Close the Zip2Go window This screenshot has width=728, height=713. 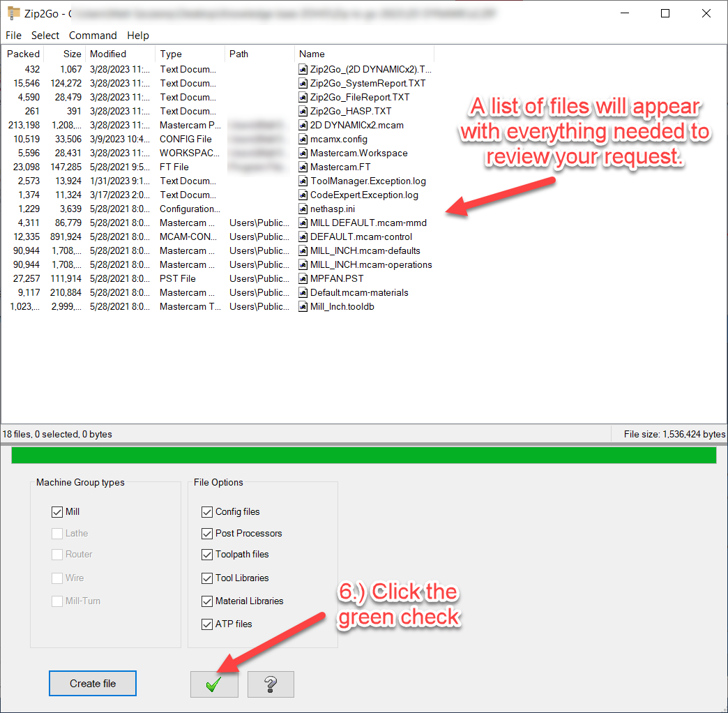[x=706, y=13]
